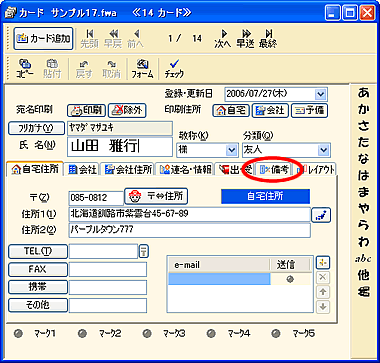This screenshot has height=363, width=380.
Task: Click the 〒⇔住所 conversion button
Action: (x=156, y=196)
